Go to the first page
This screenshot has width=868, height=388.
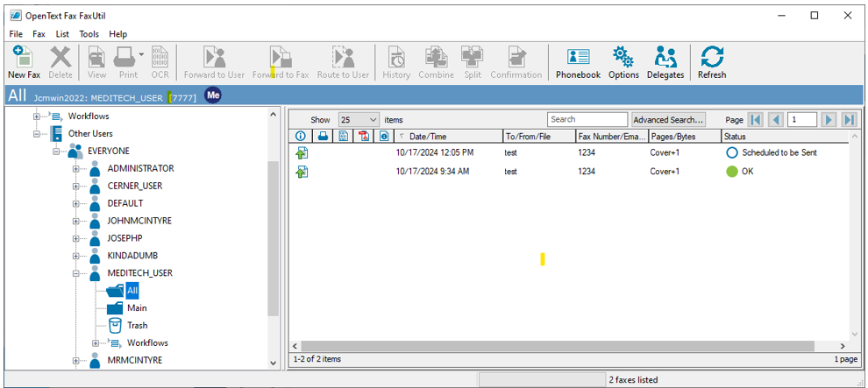point(755,119)
